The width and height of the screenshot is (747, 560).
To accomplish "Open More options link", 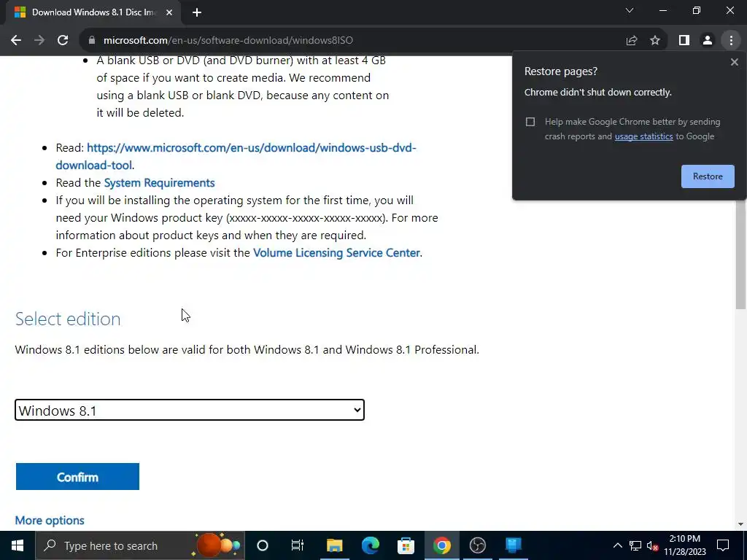I will (x=50, y=521).
